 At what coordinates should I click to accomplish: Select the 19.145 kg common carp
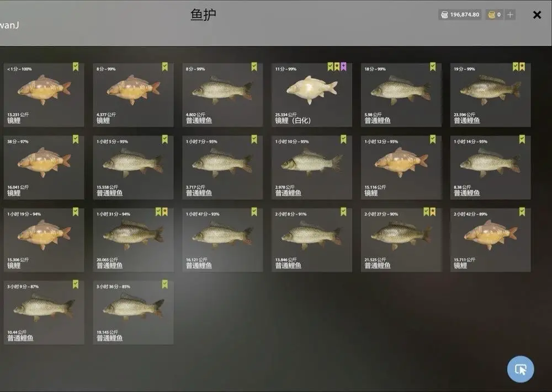click(x=133, y=313)
